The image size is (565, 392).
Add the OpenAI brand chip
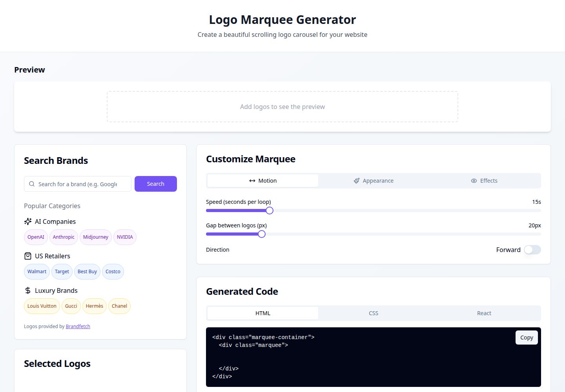(x=36, y=237)
